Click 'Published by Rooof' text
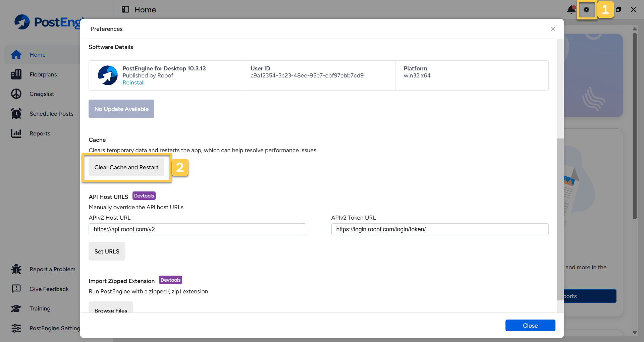This screenshot has width=644, height=342. click(148, 75)
